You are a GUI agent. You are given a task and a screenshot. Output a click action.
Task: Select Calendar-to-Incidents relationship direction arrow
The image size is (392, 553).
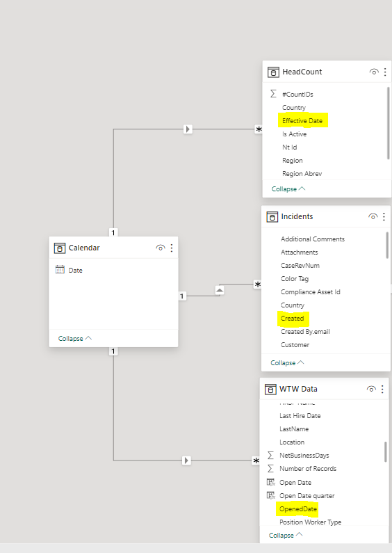[220, 290]
